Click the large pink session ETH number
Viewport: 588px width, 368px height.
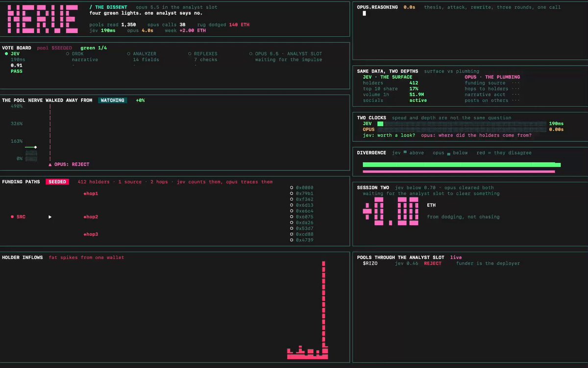point(391,211)
